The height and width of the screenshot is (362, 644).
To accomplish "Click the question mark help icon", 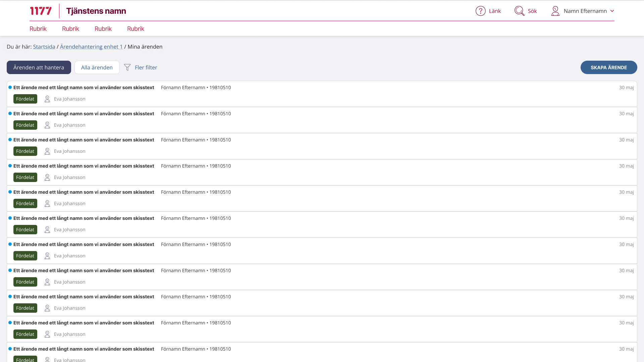I will (x=480, y=11).
